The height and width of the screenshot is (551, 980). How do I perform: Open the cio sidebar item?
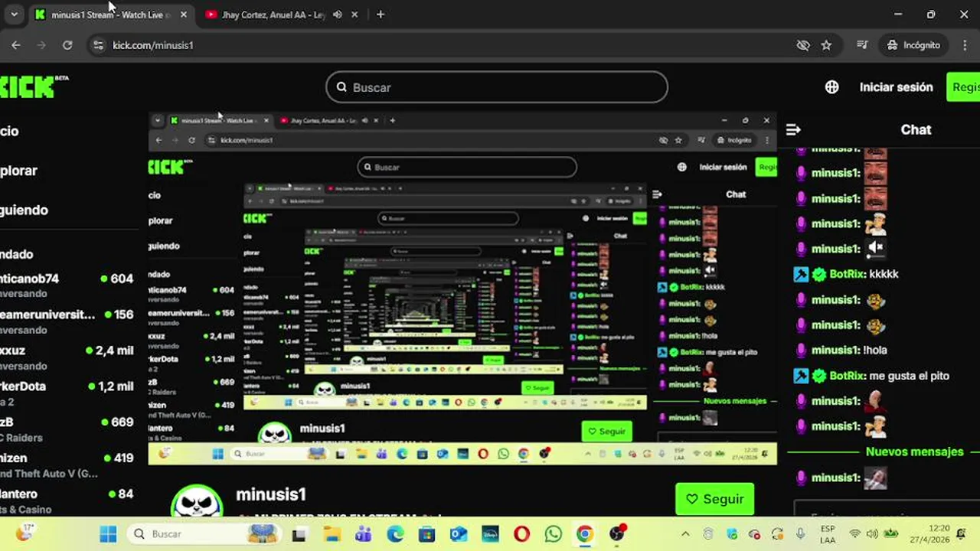(9, 131)
